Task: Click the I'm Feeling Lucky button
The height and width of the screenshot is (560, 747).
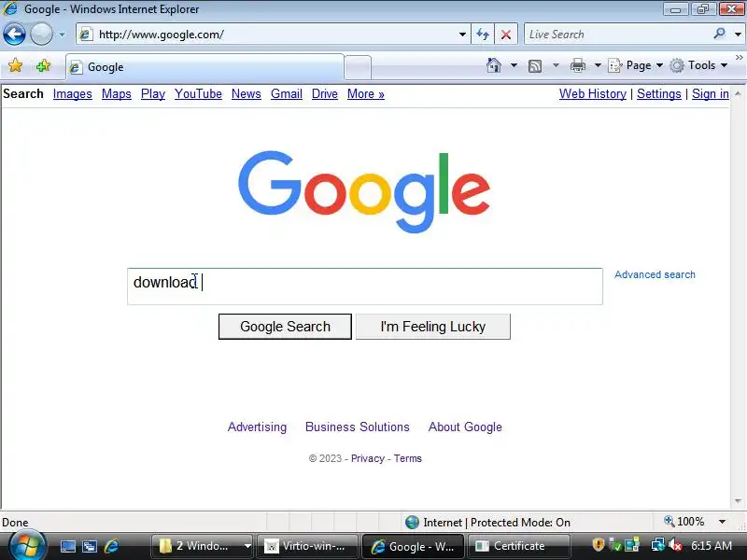Action: (433, 327)
